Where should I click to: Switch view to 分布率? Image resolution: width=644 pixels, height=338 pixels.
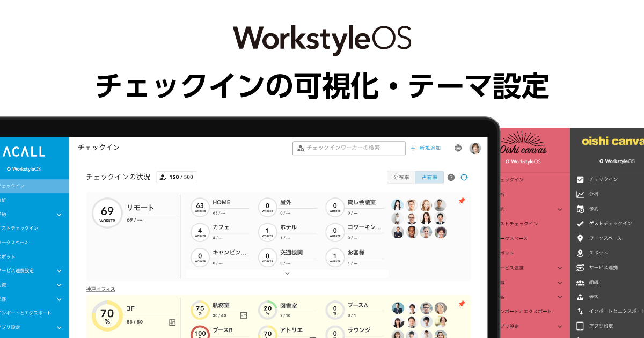(x=401, y=177)
